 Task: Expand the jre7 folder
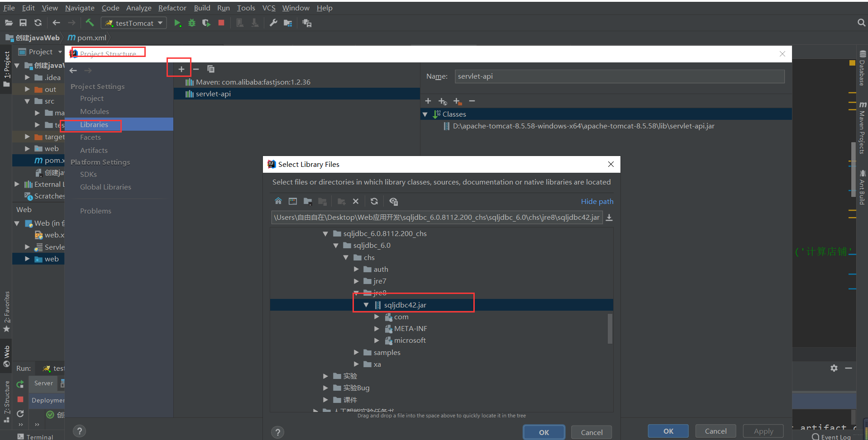click(356, 281)
